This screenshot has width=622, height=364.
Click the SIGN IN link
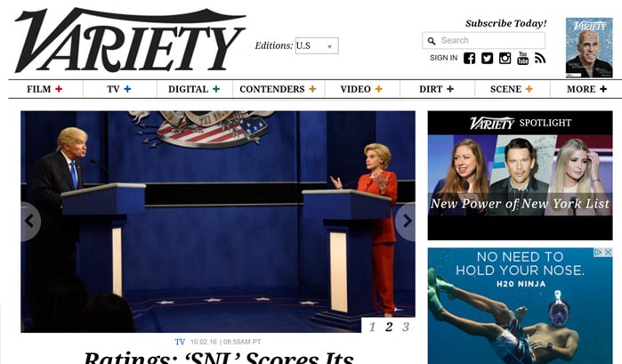[443, 58]
